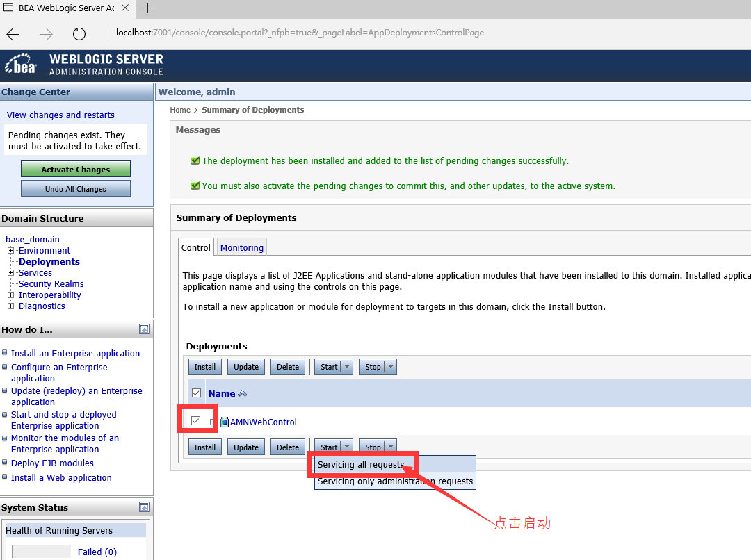Reload the page with the refresh icon
The image size is (751, 560).
pos(79,34)
